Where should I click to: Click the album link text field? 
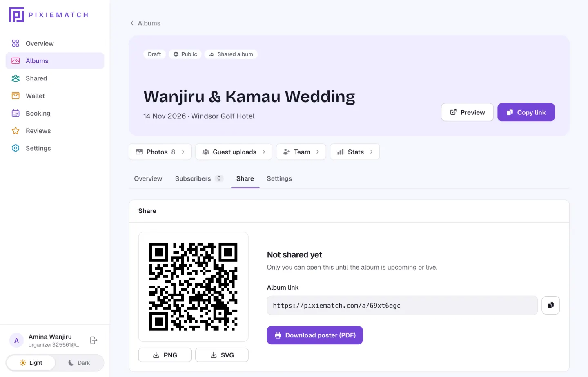402,306
